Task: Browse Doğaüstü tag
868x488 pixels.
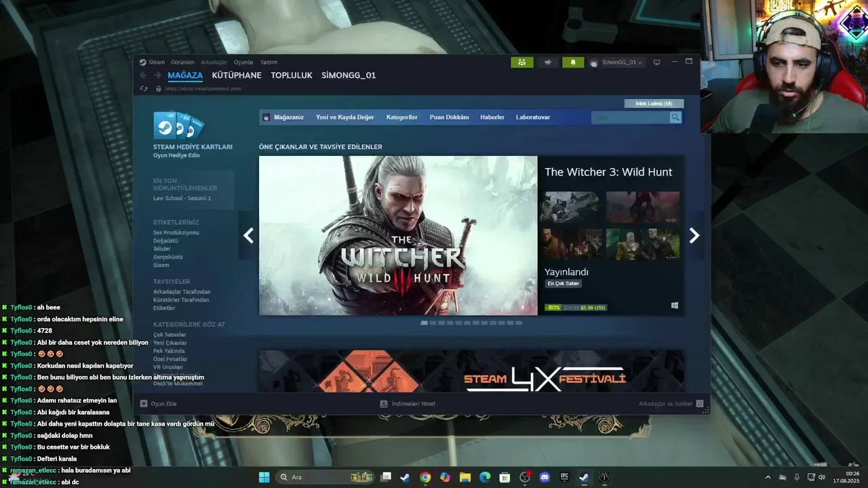Action: [165, 241]
